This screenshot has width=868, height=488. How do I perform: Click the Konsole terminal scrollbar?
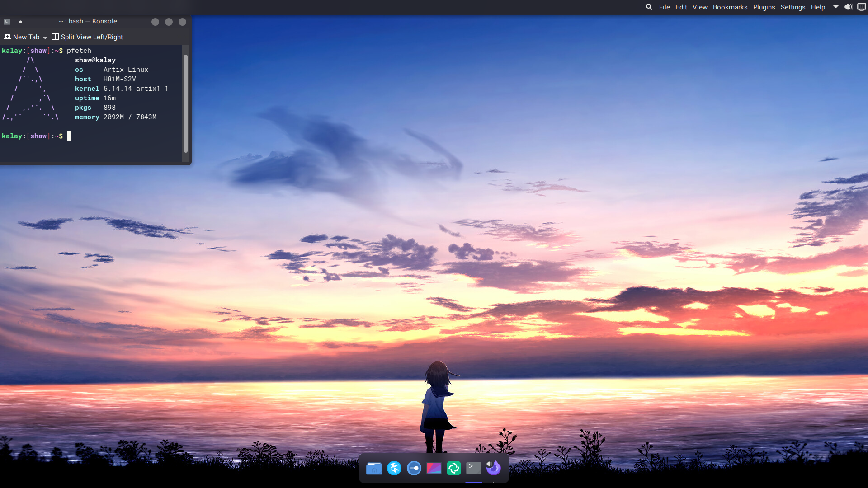(185, 103)
